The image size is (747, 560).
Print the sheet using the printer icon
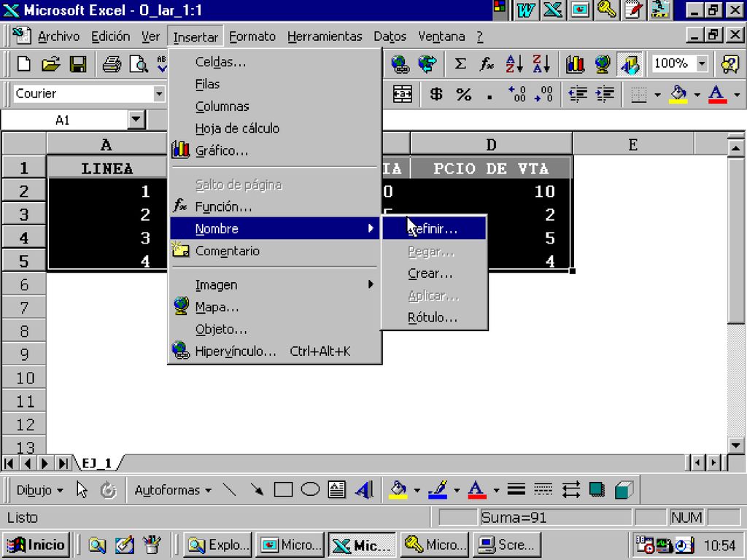point(112,64)
